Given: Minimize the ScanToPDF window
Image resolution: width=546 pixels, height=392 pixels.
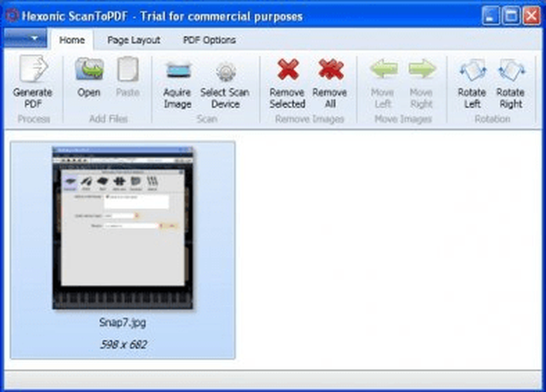Looking at the screenshot, I should point(491,16).
